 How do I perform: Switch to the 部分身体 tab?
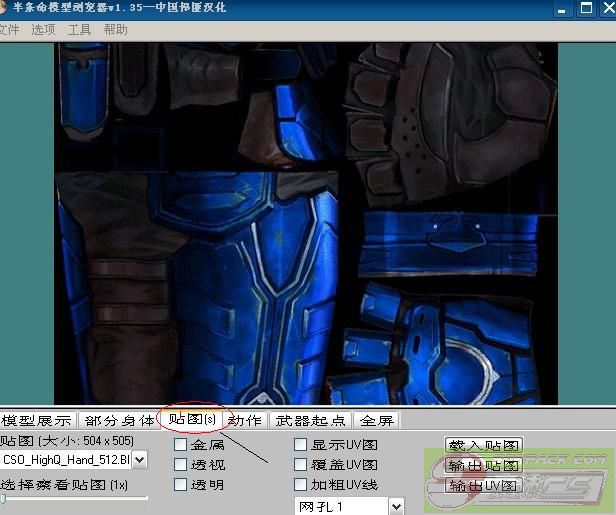(119, 420)
